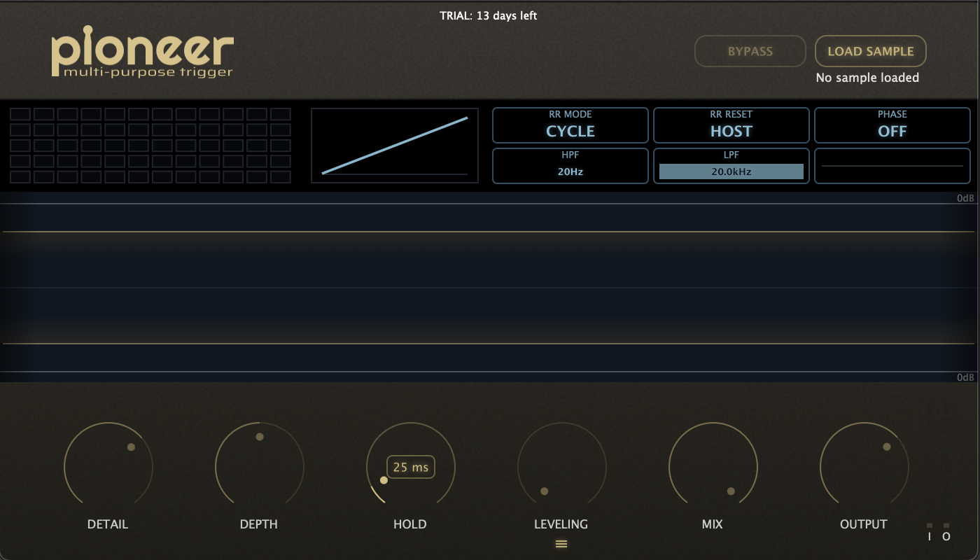Click the empty slider box below PHASE
This screenshot has width=980, height=560.
[892, 166]
